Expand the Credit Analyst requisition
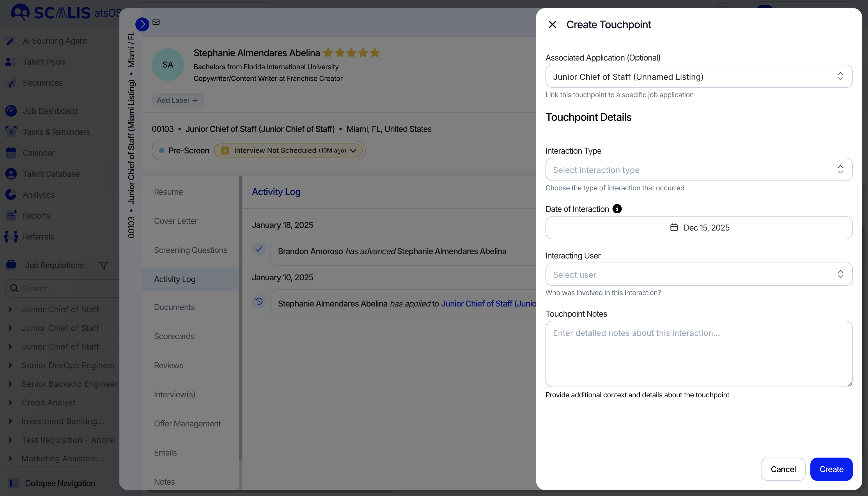The width and height of the screenshot is (868, 496). point(10,403)
